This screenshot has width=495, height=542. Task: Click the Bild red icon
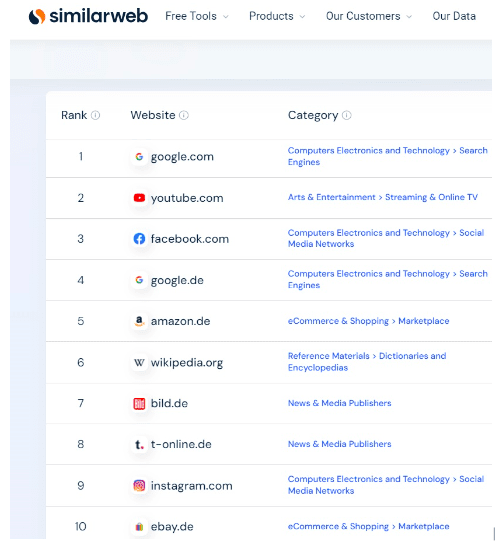click(139, 403)
